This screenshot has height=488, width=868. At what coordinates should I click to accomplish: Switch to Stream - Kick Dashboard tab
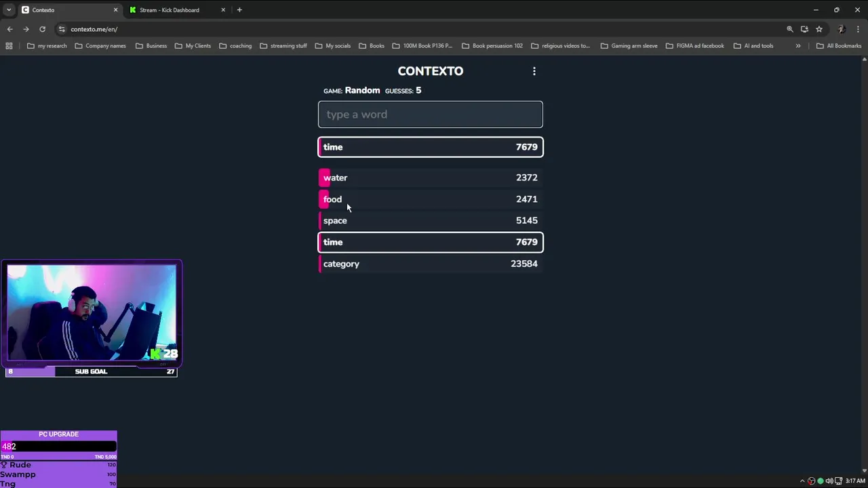(x=177, y=10)
